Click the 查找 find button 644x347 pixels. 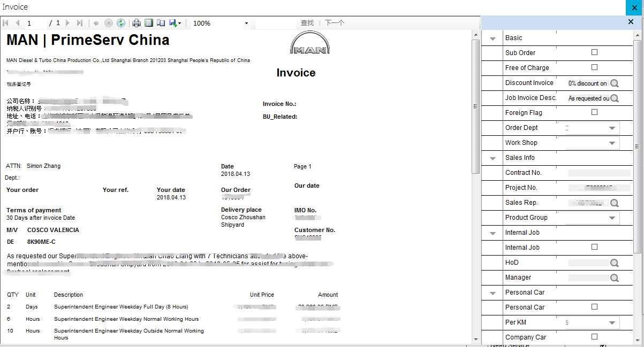coord(307,23)
